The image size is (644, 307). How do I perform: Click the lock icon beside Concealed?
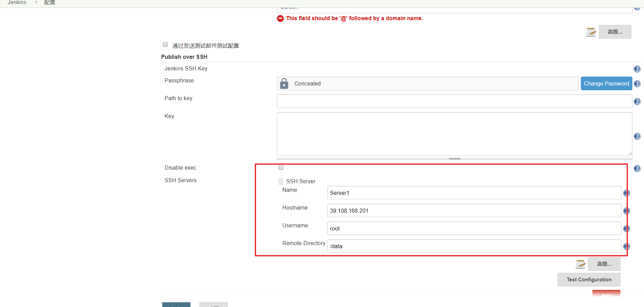(x=284, y=83)
